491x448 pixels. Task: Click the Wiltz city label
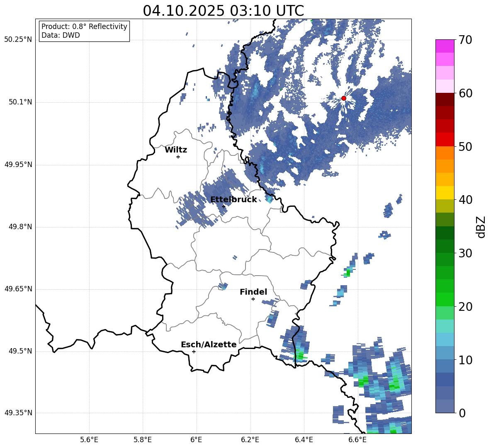pyautogui.click(x=176, y=150)
